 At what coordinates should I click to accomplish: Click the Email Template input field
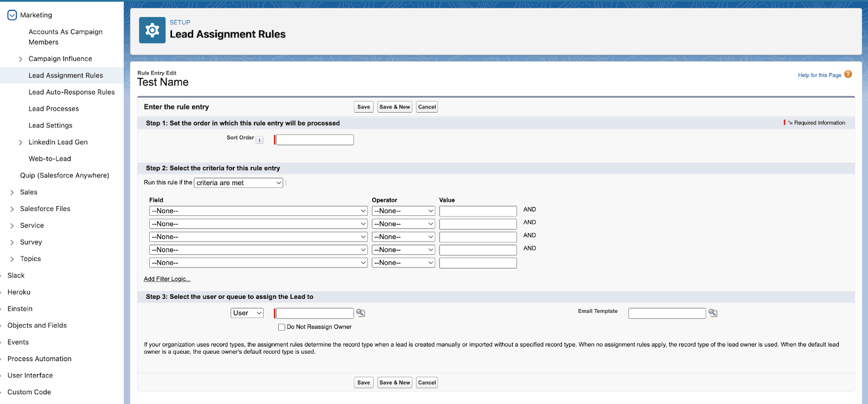(667, 313)
